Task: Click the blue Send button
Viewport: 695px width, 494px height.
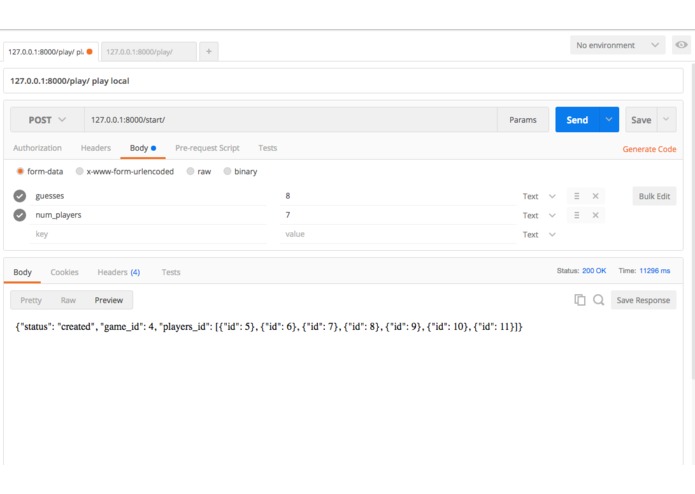Action: (577, 120)
